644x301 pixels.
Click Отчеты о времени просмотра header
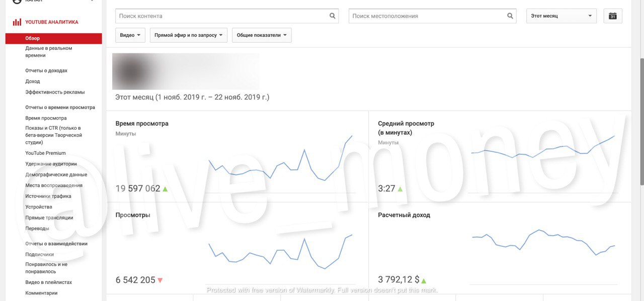[x=60, y=108]
